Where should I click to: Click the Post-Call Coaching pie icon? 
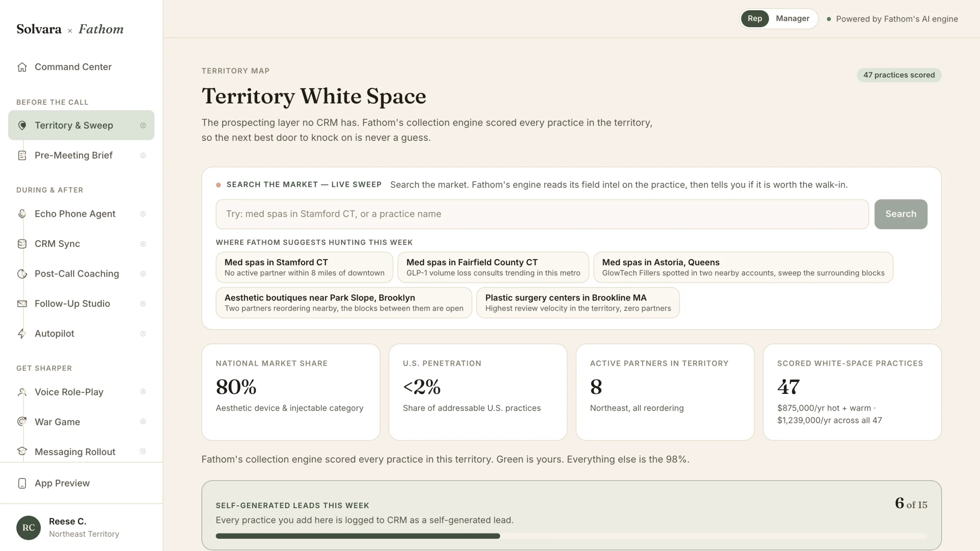pos(22,274)
